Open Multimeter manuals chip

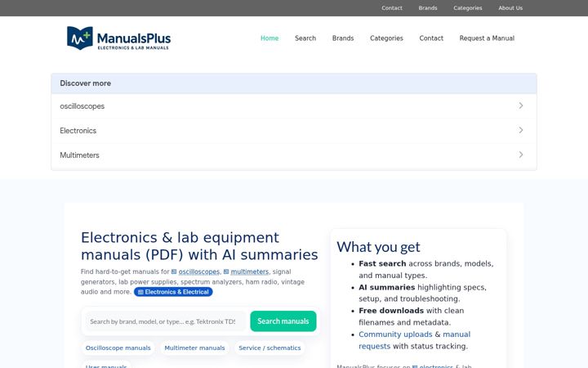click(x=194, y=348)
